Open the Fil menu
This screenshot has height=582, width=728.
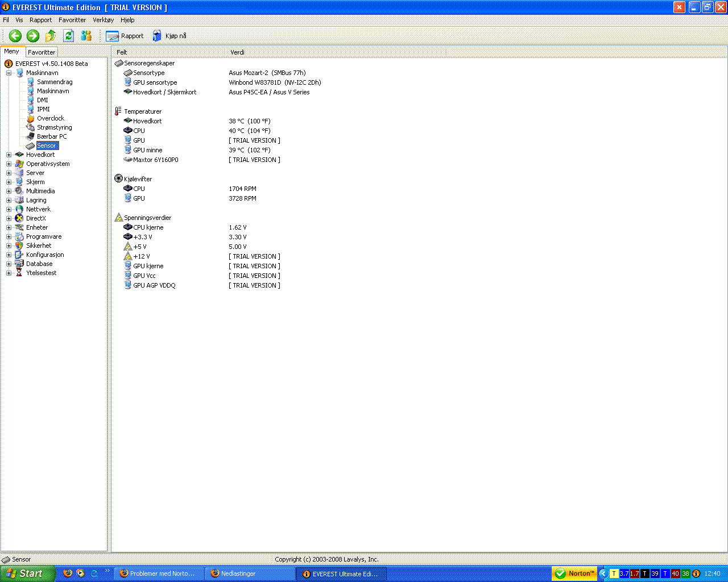[6, 20]
